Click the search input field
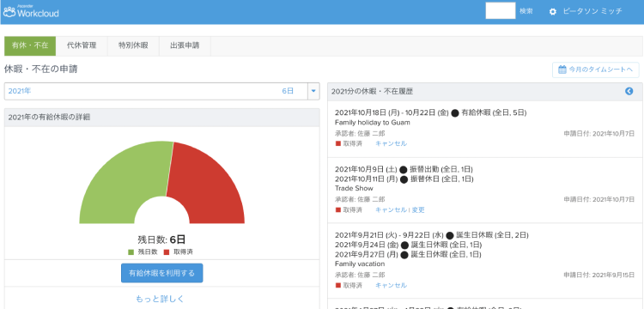 (x=501, y=11)
